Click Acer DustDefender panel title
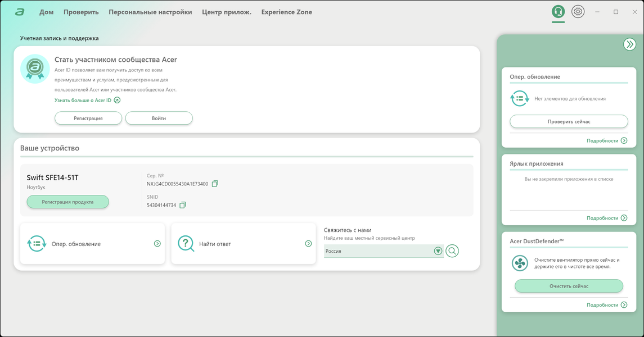 click(537, 241)
